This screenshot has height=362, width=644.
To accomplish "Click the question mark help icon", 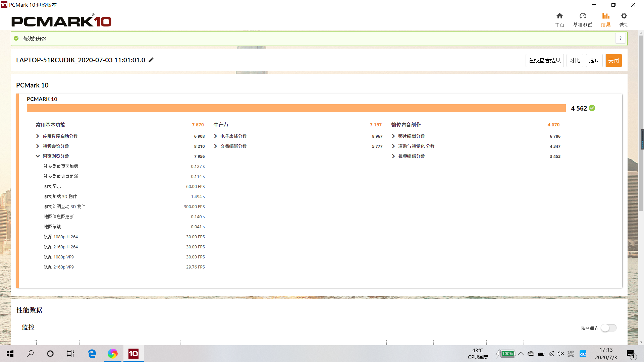I will (x=621, y=39).
